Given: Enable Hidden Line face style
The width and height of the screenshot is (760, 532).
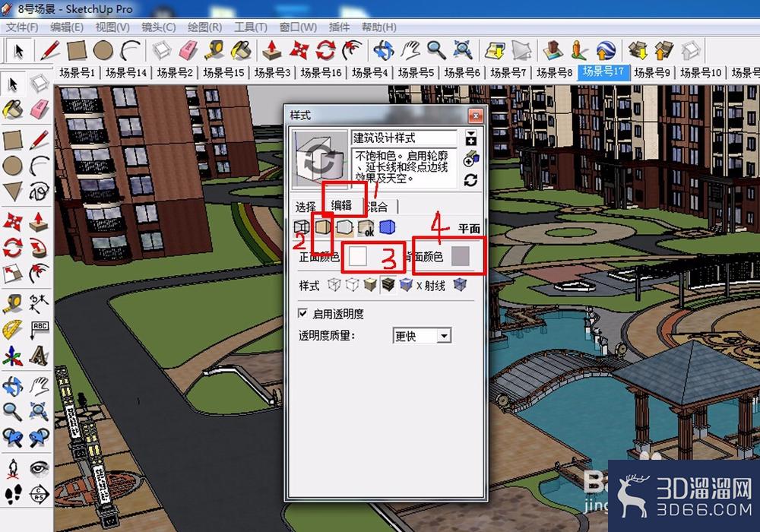Looking at the screenshot, I should point(353,285).
